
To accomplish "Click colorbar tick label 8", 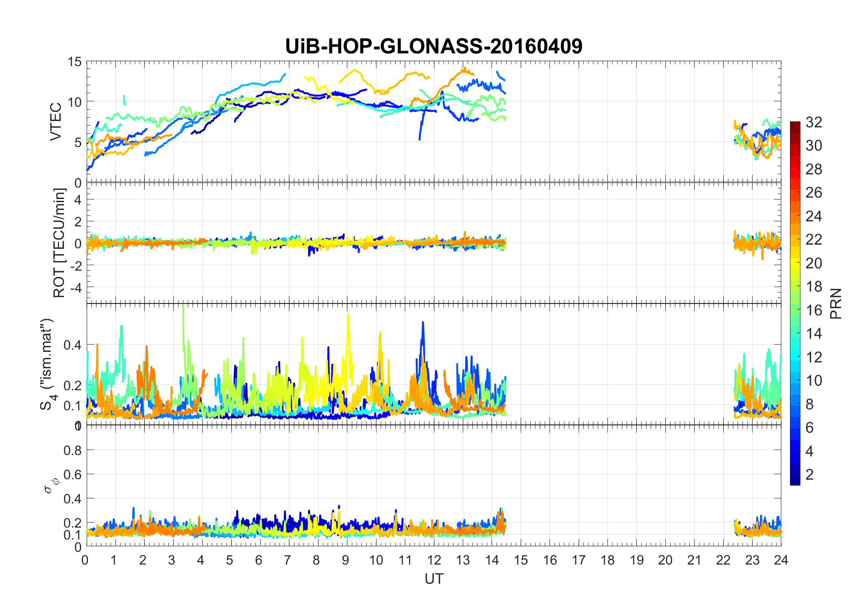I will click(810, 404).
